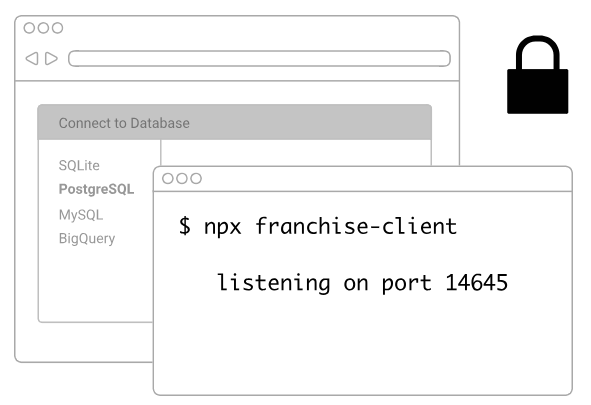Click first circle button of browser window

(29, 28)
